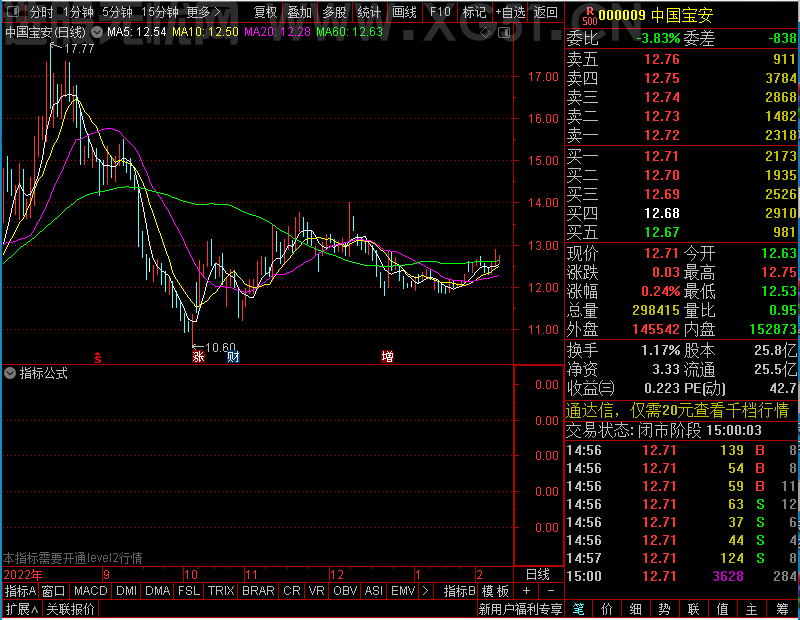Click 日线 period label below chart
Screen dimensions: 800x620
pos(538,575)
